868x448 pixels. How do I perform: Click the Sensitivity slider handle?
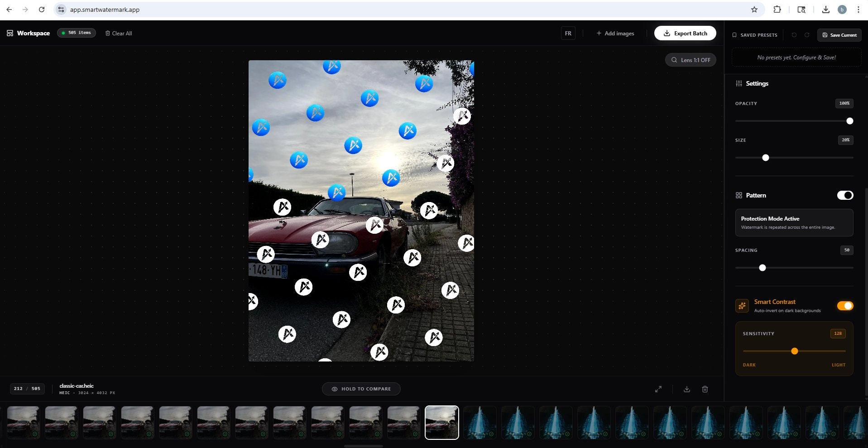click(x=795, y=351)
